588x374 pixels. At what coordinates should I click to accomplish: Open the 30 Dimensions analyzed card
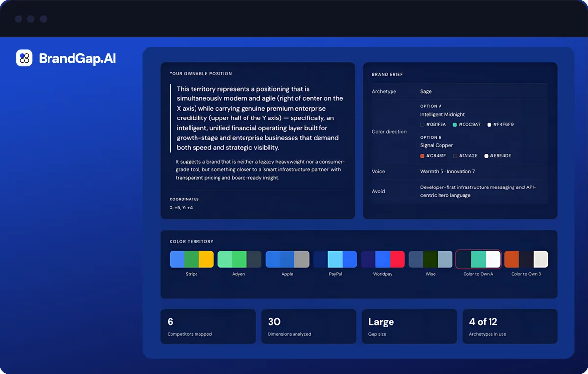[x=309, y=327]
